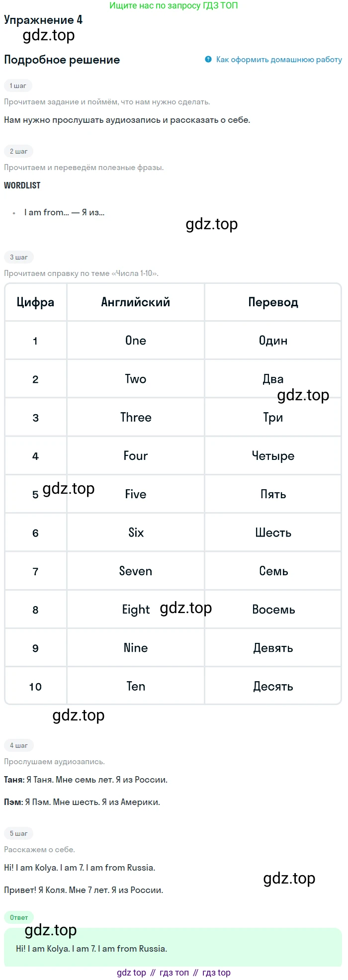Screen dimensions: 348x980
Task: Click the 'Ищите нас по запросу ГДЗ ТОП' banner
Action: 174,5
